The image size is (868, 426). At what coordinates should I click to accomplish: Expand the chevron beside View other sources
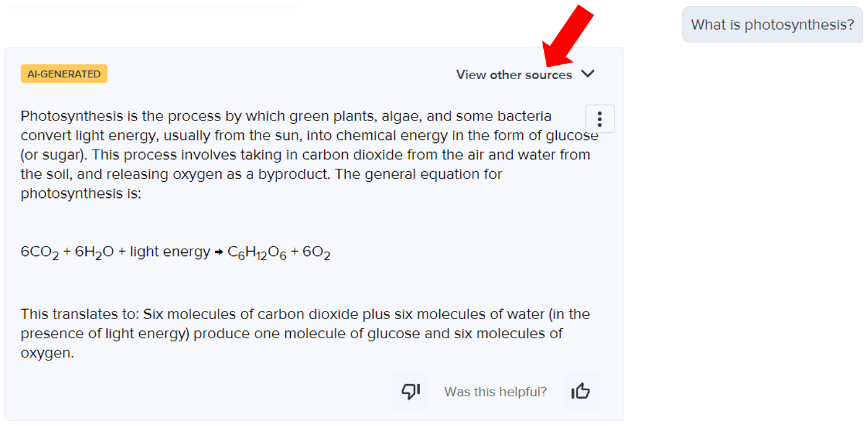pos(588,74)
